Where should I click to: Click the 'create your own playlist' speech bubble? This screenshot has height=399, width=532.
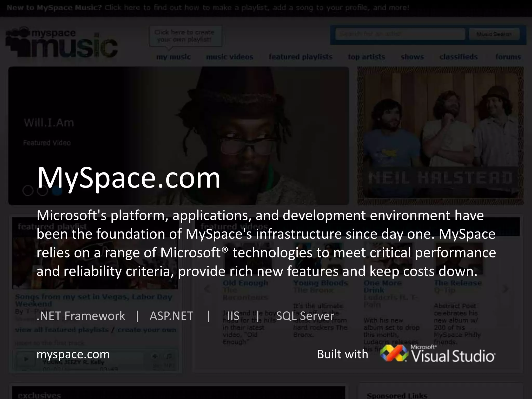coord(186,36)
